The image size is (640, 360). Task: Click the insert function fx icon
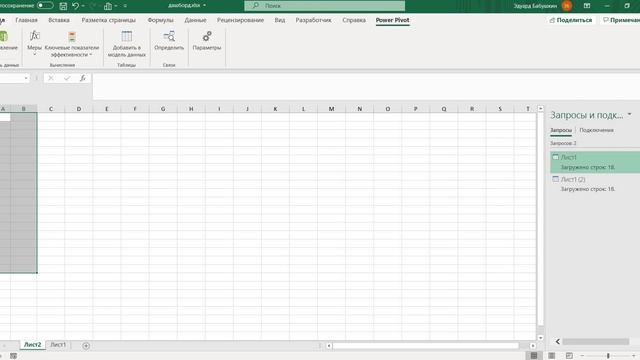83,78
